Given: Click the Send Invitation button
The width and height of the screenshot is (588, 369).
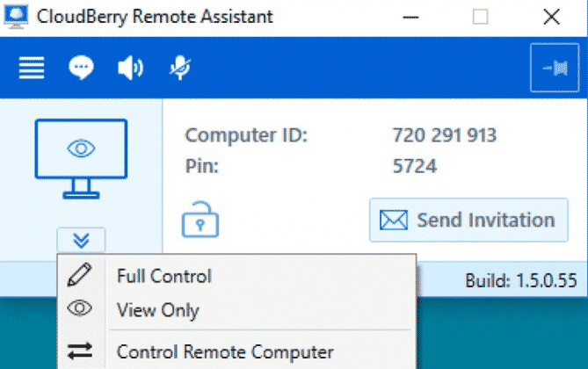Looking at the screenshot, I should click(x=468, y=221).
